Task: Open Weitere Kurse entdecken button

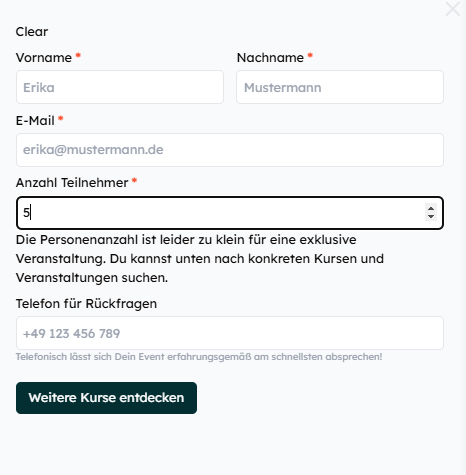Action: 106,398
